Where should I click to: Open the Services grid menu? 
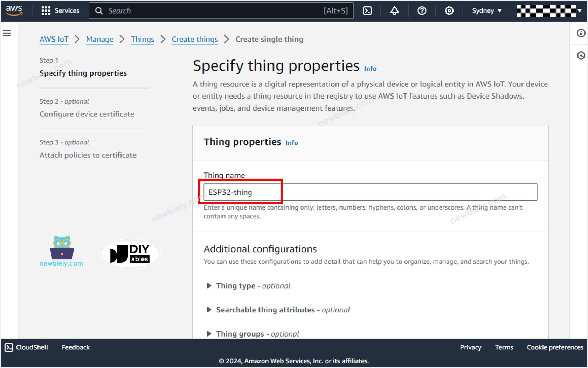(x=60, y=11)
